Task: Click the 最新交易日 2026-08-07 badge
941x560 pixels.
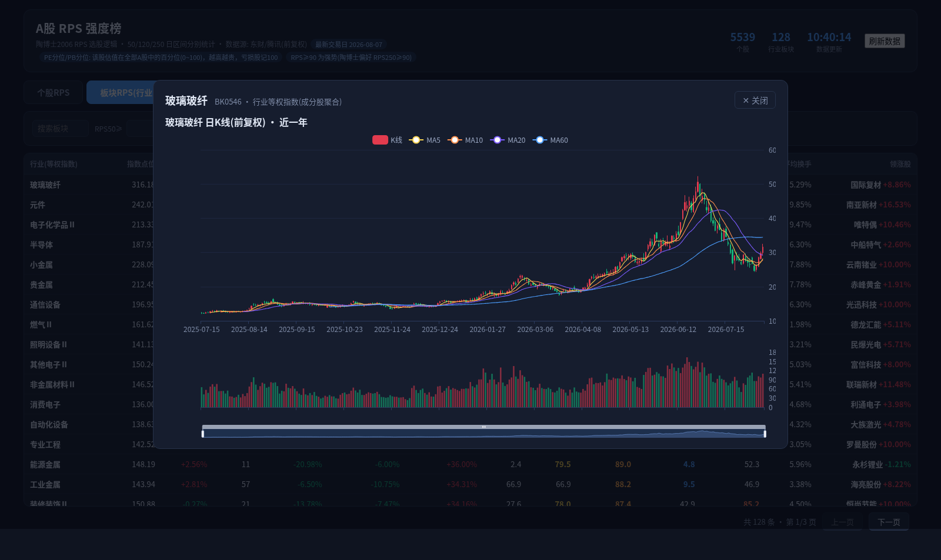Action: pos(349,45)
